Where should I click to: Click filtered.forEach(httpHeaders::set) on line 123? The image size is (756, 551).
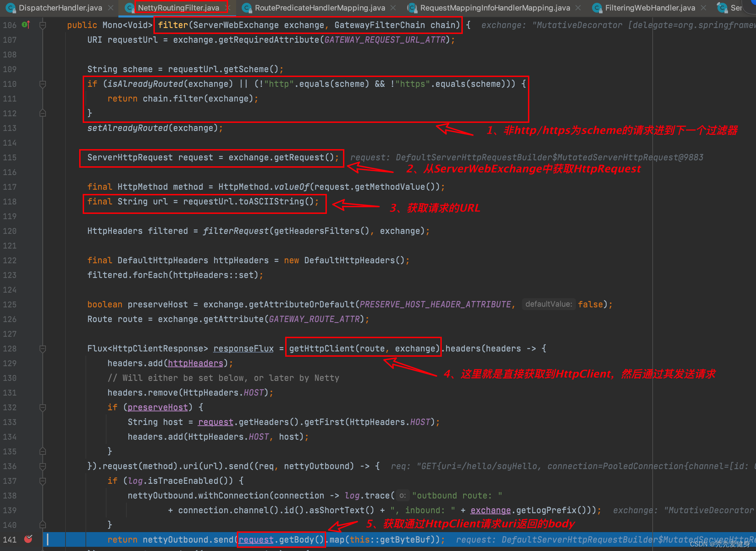tap(173, 275)
